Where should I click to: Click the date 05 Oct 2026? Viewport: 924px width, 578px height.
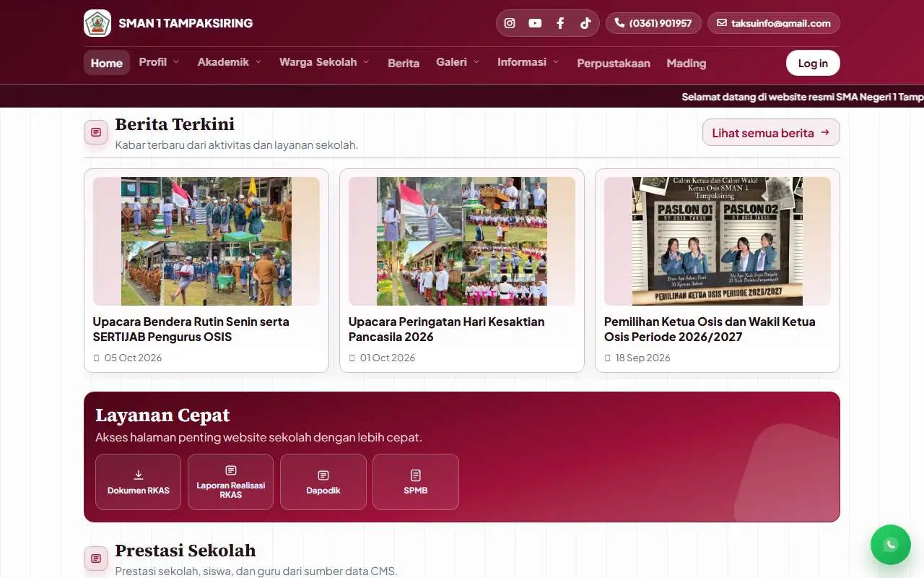133,358
